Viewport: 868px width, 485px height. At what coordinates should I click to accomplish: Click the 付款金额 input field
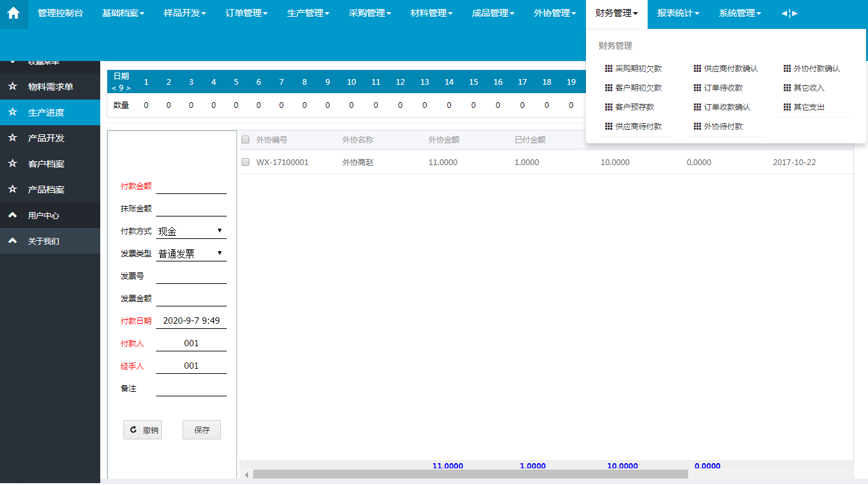pos(191,186)
